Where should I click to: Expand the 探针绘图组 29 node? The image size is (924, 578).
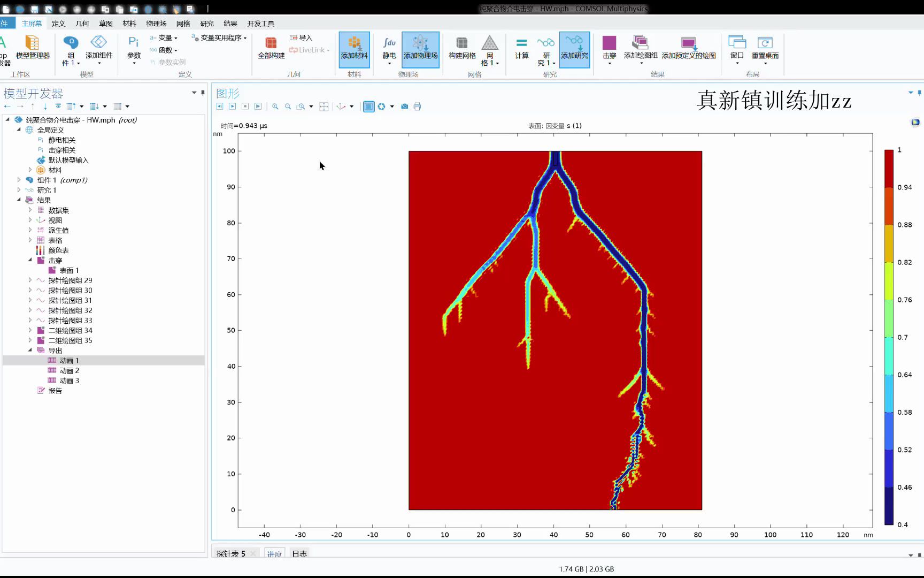tap(30, 280)
